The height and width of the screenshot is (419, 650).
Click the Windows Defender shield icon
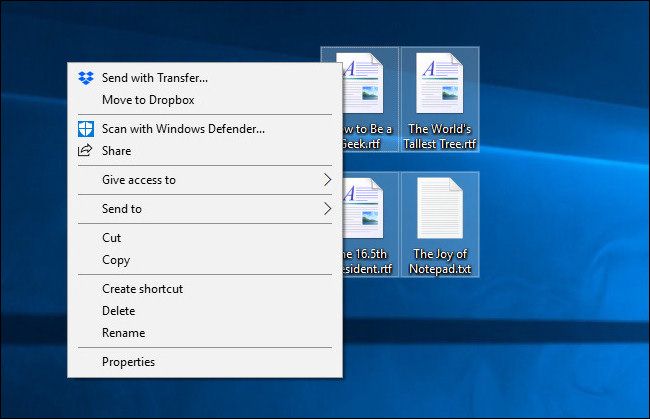[x=85, y=129]
